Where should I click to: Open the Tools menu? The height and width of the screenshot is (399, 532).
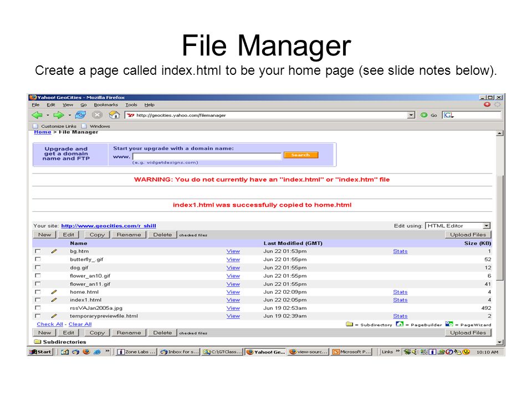(131, 105)
